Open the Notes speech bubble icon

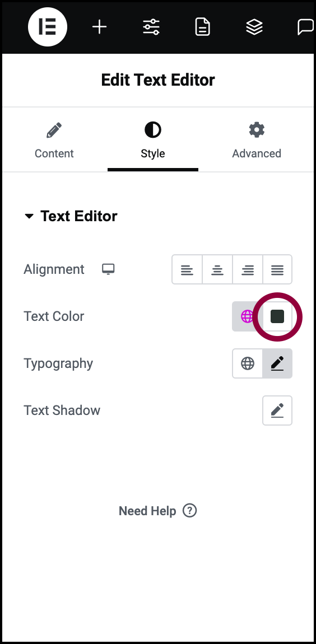pos(306,27)
